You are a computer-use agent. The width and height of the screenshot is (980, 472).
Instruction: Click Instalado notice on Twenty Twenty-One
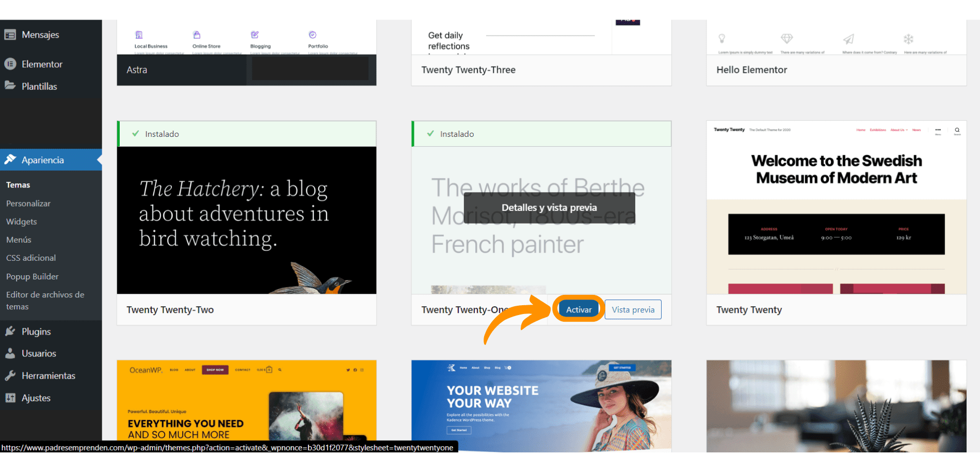[x=541, y=134]
